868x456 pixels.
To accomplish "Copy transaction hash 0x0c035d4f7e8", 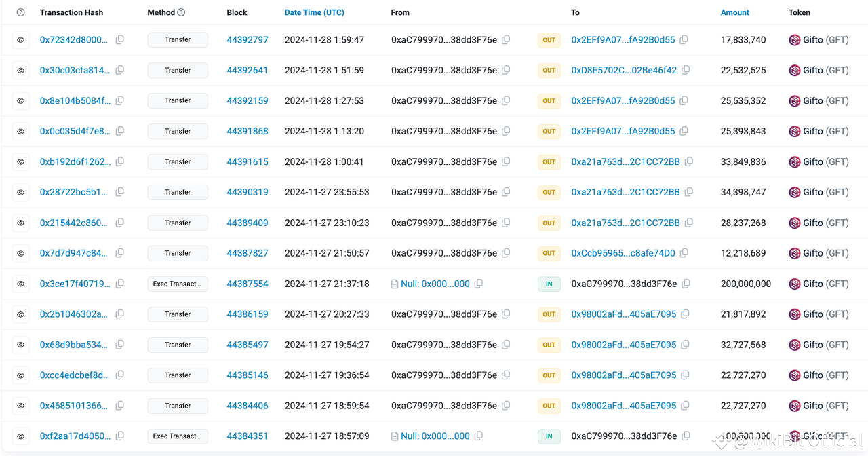I will coord(119,132).
